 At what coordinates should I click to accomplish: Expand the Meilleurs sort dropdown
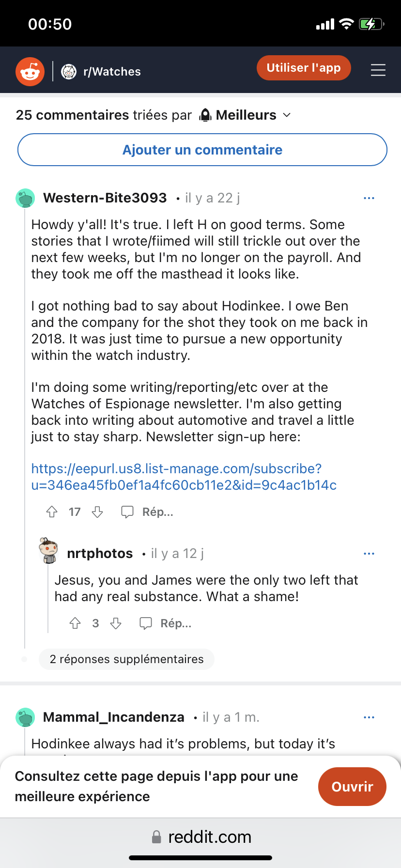tap(246, 115)
